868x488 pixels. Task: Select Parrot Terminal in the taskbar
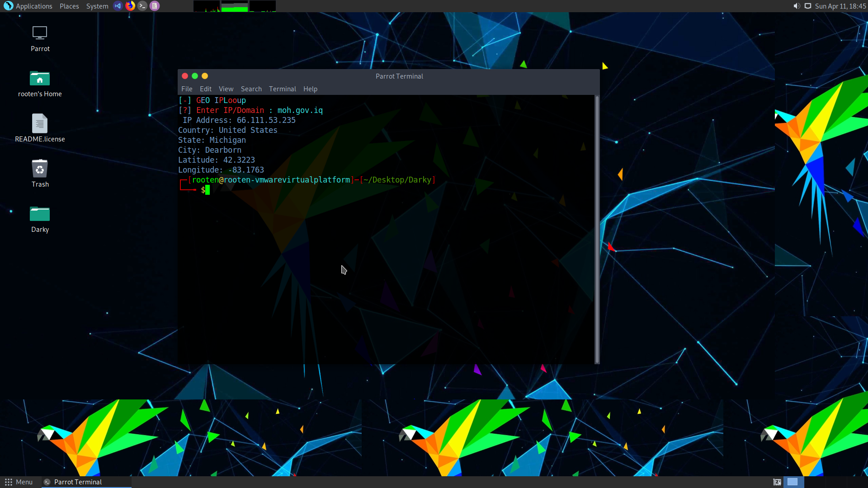click(87, 482)
